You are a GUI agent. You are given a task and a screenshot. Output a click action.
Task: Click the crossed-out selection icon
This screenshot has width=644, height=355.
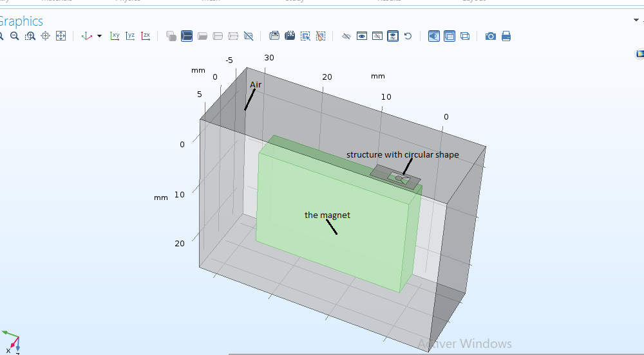(249, 36)
